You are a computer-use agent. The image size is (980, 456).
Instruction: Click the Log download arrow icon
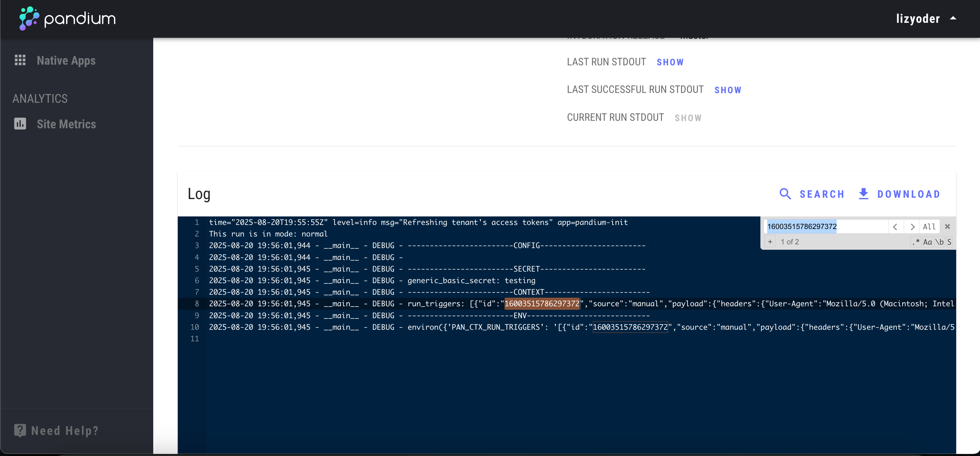863,194
